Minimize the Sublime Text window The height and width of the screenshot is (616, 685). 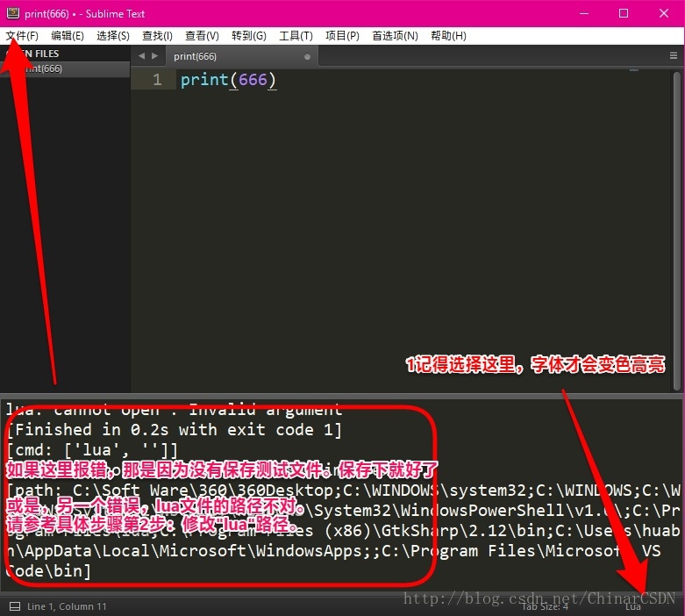[584, 13]
